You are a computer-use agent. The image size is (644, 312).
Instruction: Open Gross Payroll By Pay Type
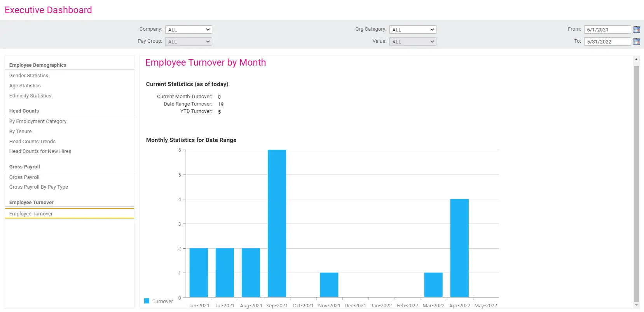[38, 187]
